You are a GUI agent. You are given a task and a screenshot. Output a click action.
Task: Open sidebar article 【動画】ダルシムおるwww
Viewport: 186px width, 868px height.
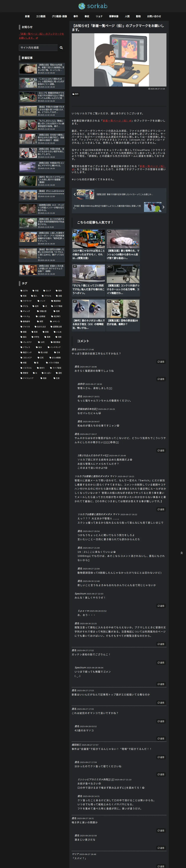point(42,195)
